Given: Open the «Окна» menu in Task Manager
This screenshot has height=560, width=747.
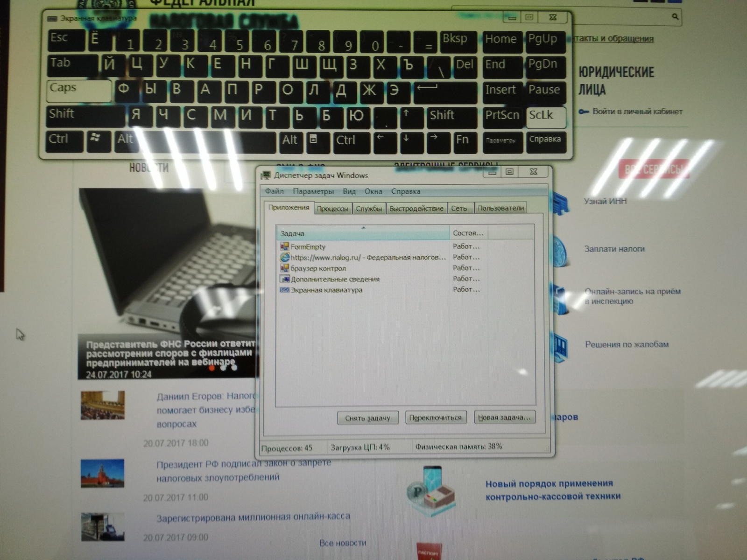Looking at the screenshot, I should click(x=373, y=191).
